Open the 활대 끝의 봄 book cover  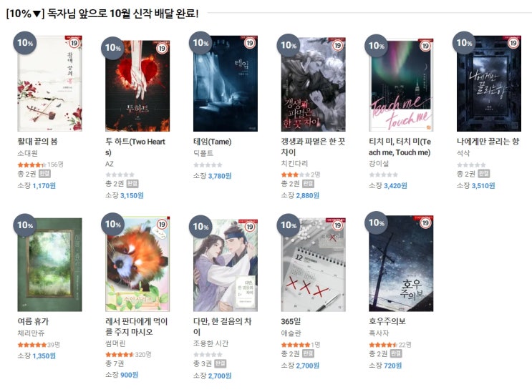[50, 84]
